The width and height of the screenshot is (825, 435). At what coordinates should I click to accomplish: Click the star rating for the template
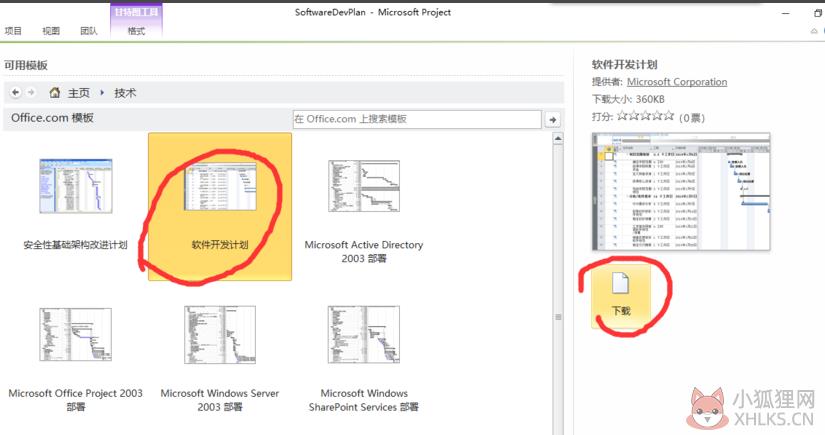pos(645,116)
